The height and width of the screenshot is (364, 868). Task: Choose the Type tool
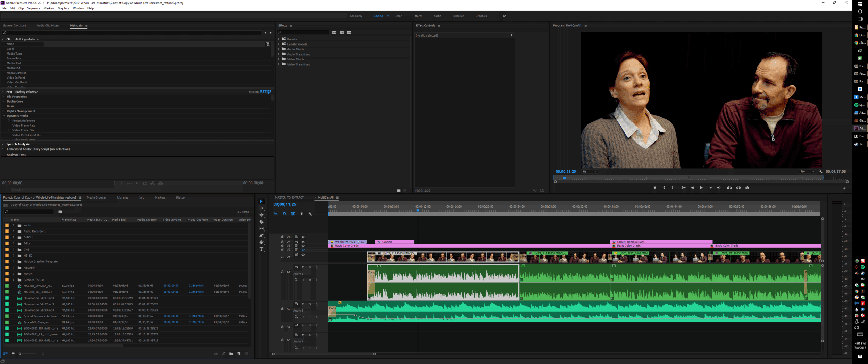click(x=261, y=249)
